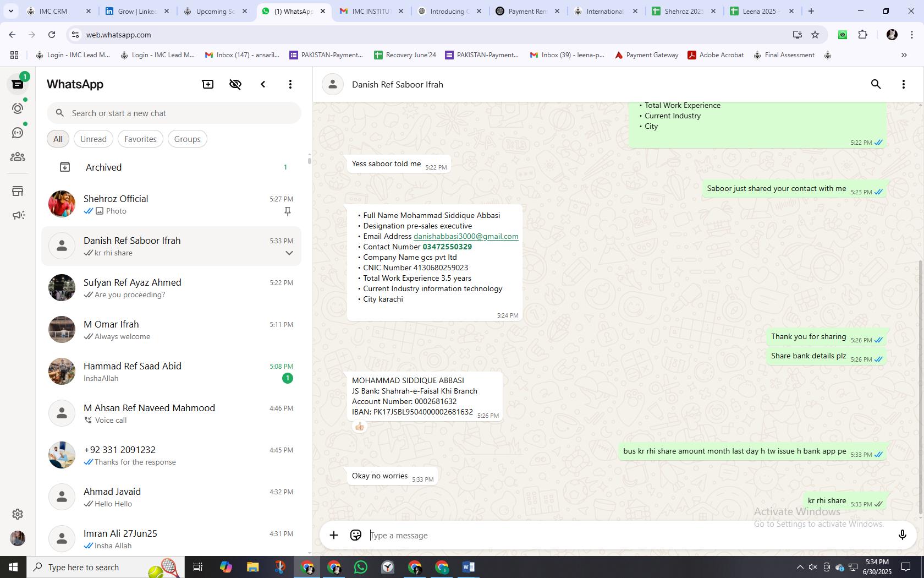Bookmark this page with star icon

(x=815, y=35)
